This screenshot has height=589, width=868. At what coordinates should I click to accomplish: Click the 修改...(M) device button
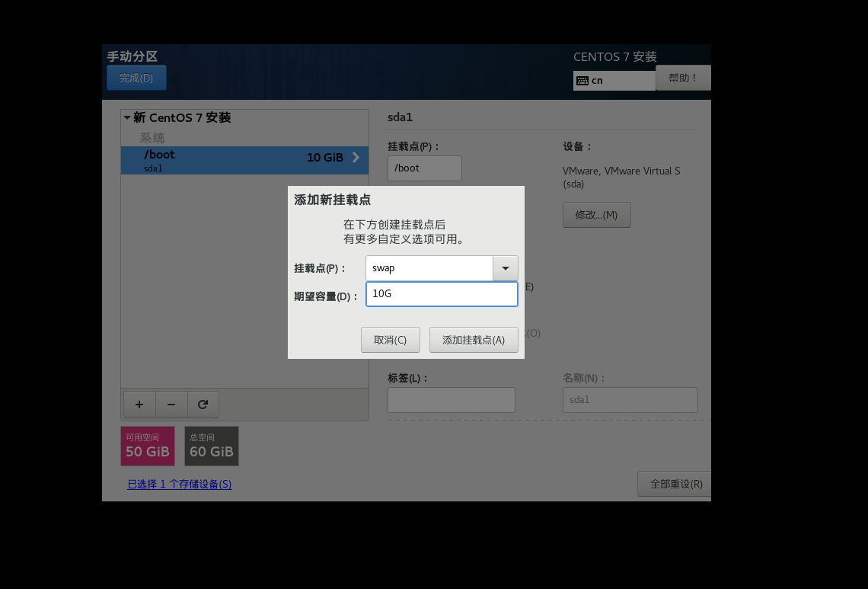tap(596, 214)
